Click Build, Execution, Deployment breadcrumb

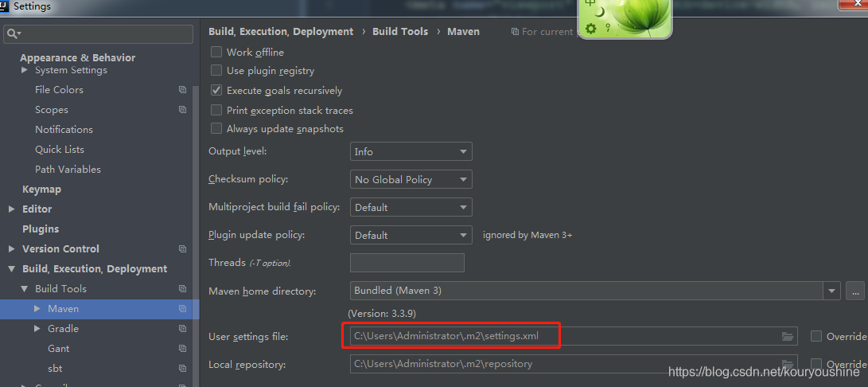[x=281, y=32]
